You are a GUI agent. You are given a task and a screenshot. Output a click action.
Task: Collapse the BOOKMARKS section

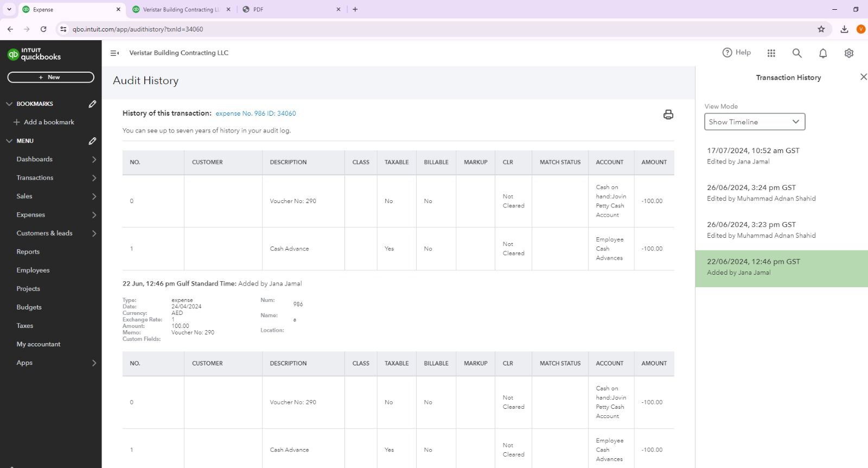click(x=9, y=104)
